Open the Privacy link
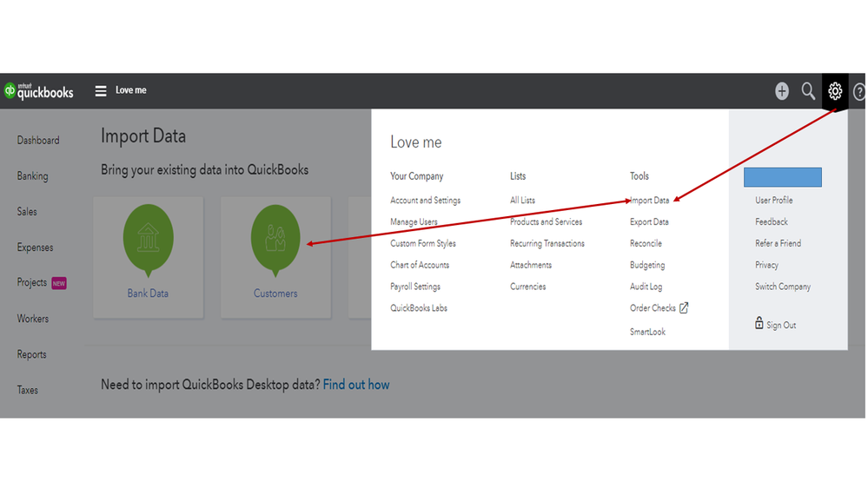Screen dimensions: 868x488 click(766, 265)
